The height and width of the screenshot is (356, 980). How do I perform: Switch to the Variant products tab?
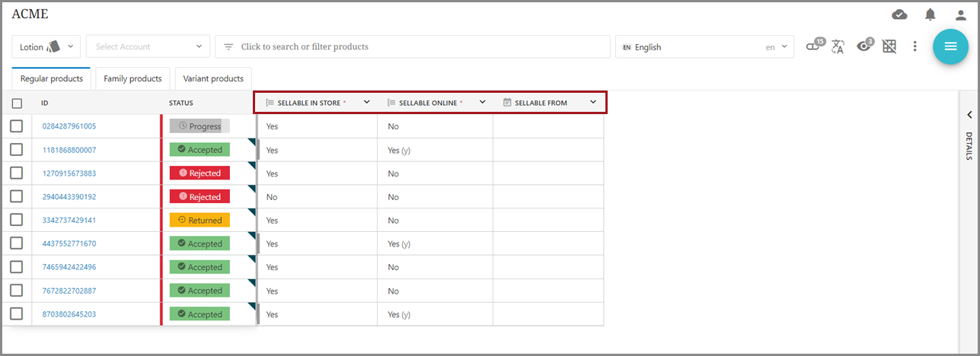(213, 78)
